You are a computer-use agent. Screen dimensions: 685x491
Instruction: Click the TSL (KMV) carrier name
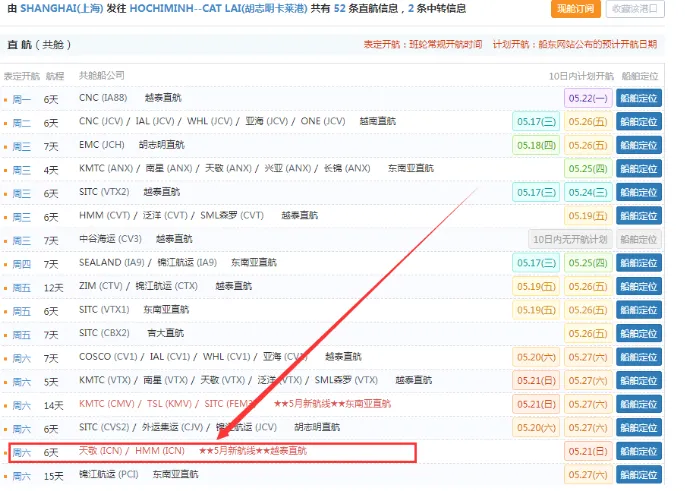tap(170, 404)
